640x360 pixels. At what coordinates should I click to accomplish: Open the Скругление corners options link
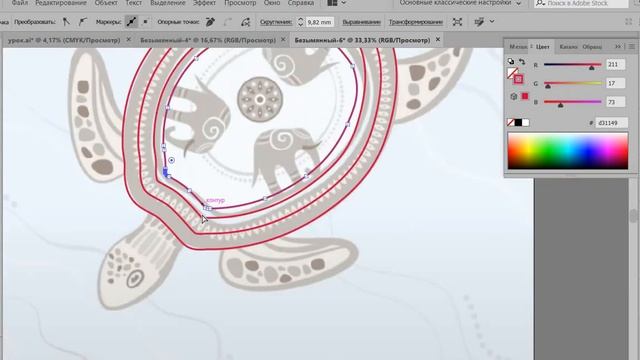coord(276,22)
